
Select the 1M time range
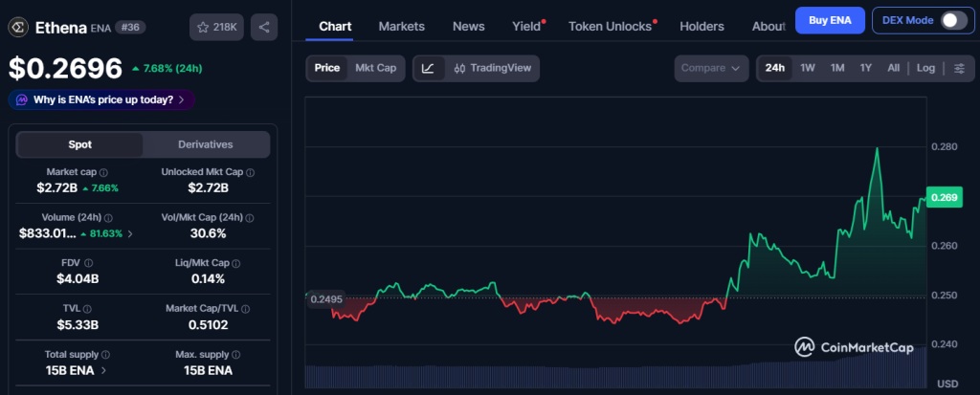tap(837, 68)
